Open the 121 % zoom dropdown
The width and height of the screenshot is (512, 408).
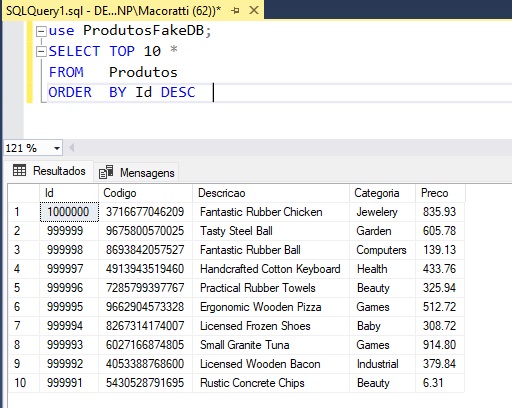(57, 148)
